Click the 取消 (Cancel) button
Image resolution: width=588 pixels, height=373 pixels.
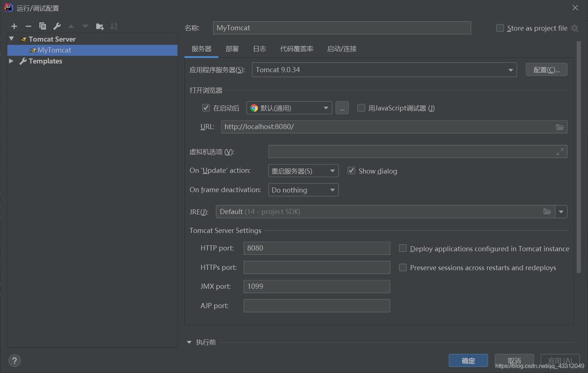click(514, 361)
